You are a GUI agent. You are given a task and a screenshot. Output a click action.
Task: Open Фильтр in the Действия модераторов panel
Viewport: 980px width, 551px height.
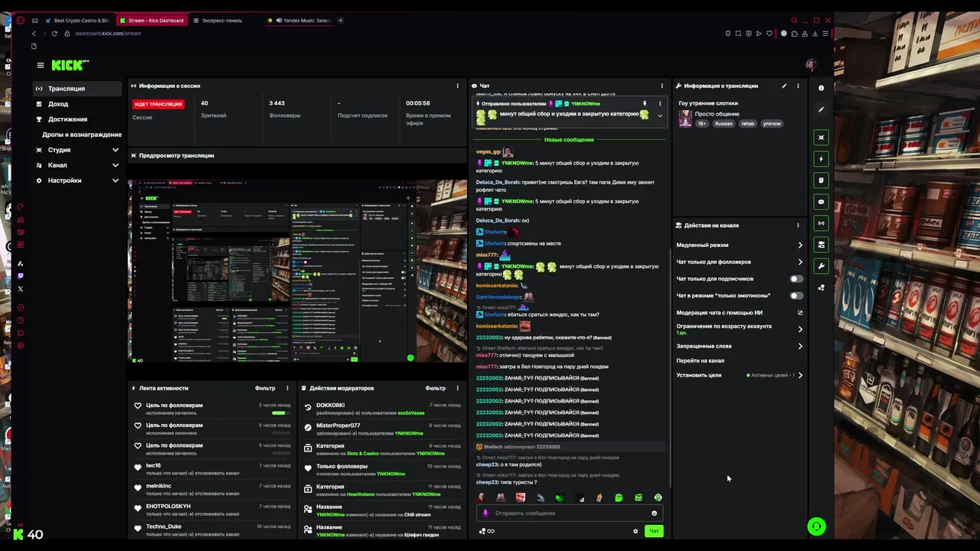pos(436,388)
